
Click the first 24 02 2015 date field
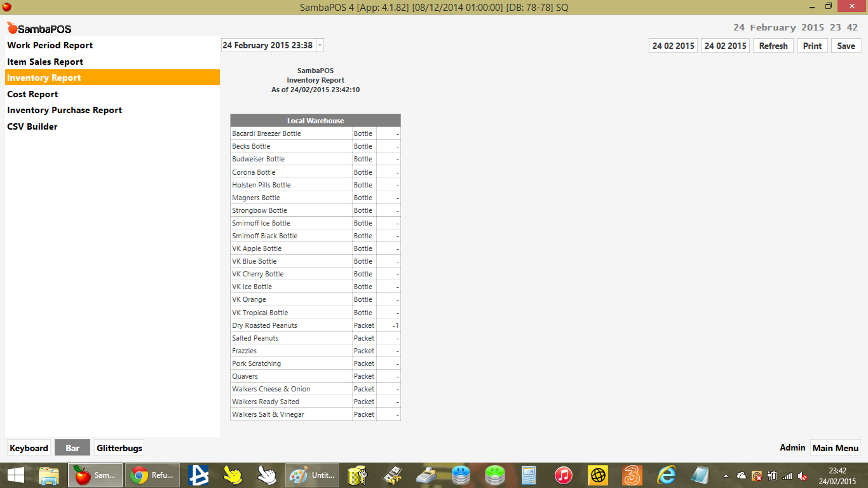pos(674,46)
